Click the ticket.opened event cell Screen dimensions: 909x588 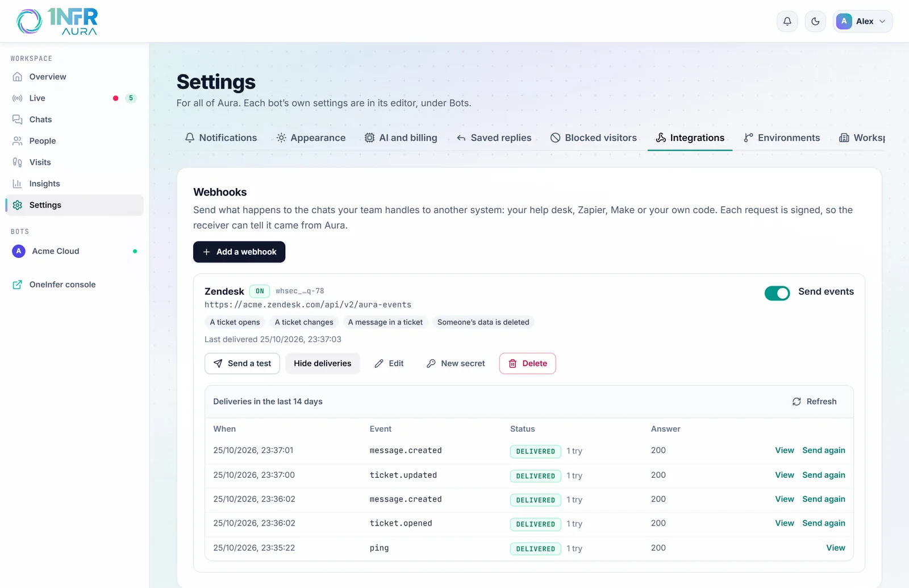click(x=401, y=523)
